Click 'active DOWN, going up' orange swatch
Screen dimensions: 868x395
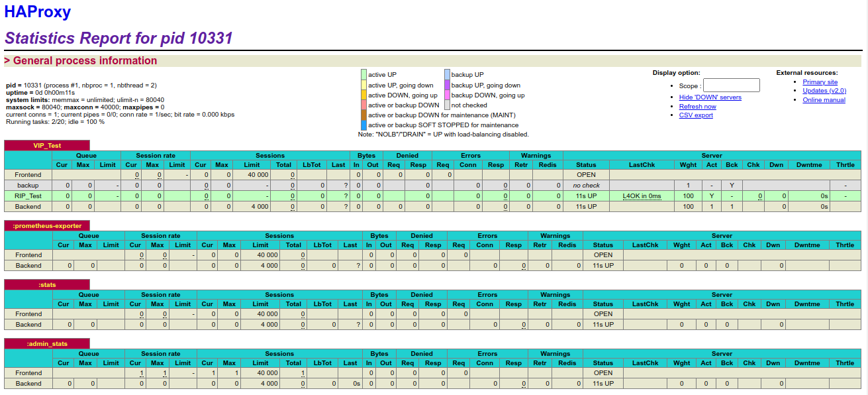[363, 95]
